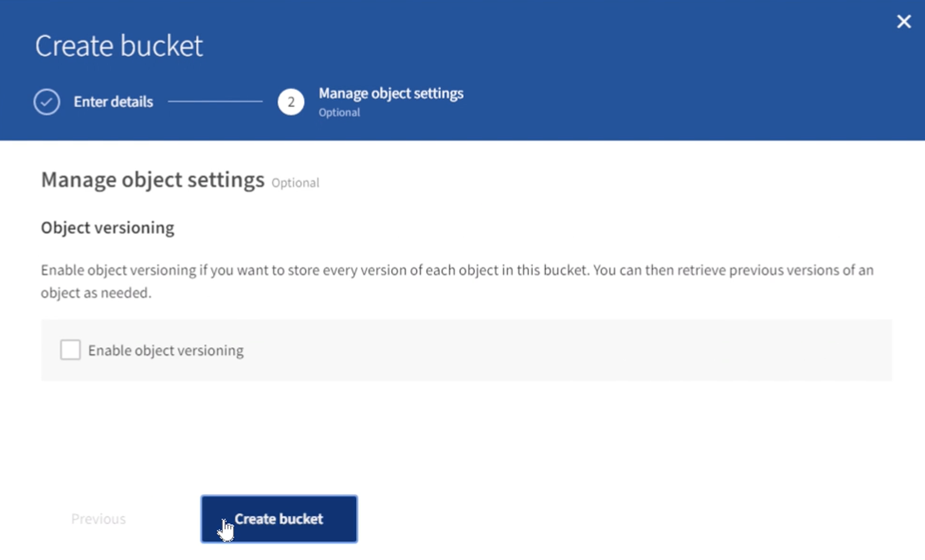925x560 pixels.
Task: Click Optional subtitle under step 2 label
Action: pyautogui.click(x=339, y=113)
